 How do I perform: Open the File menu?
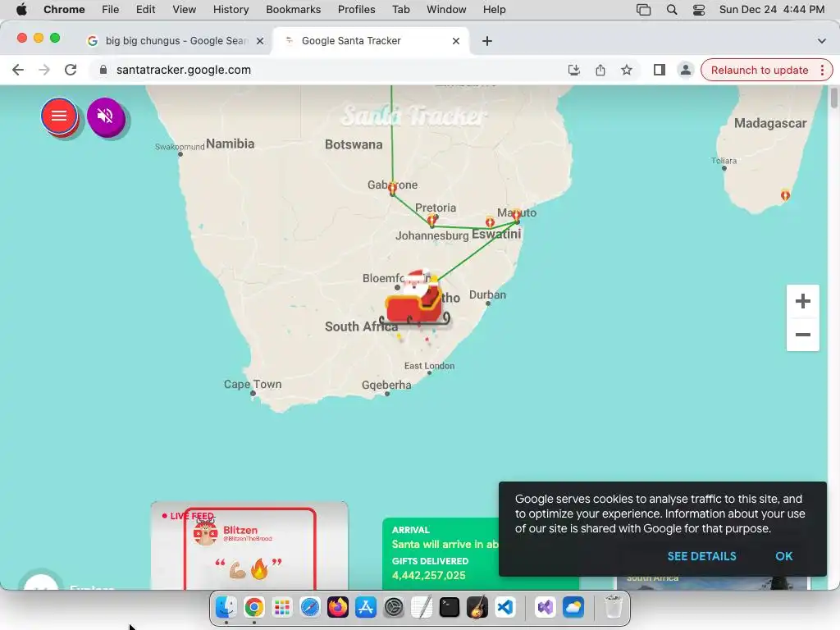coord(111,10)
